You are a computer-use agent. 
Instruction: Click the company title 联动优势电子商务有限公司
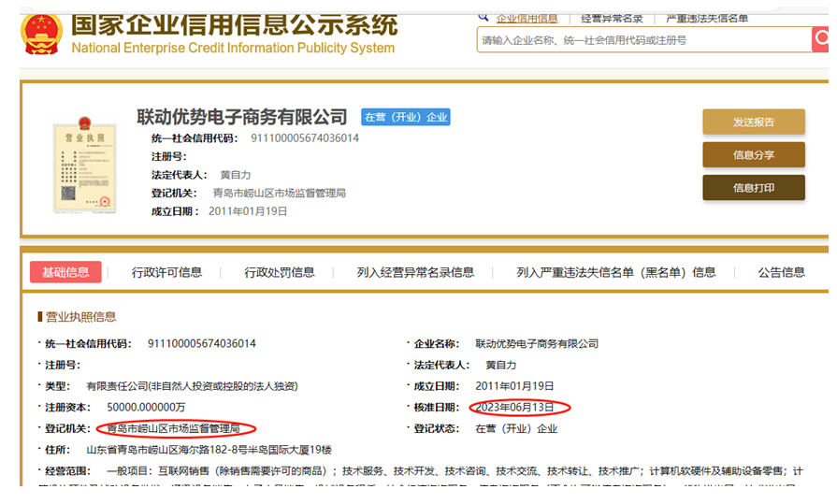tap(242, 117)
